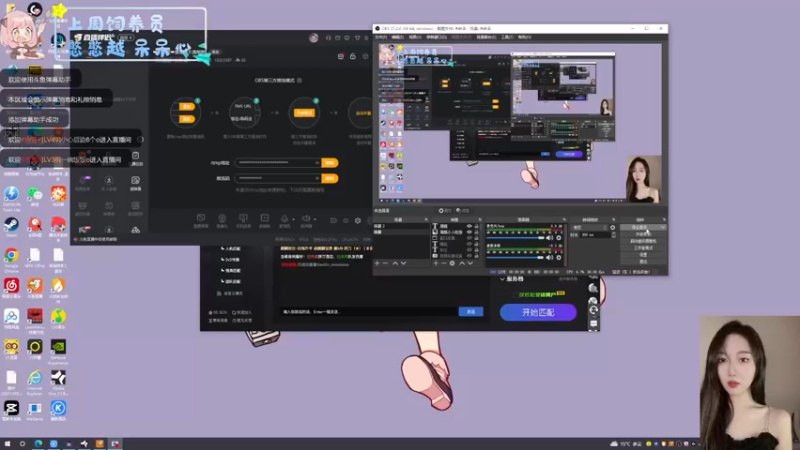The width and height of the screenshot is (800, 450).
Task: Click microphone icon in streaming companion toolbar
Action: [x=284, y=218]
